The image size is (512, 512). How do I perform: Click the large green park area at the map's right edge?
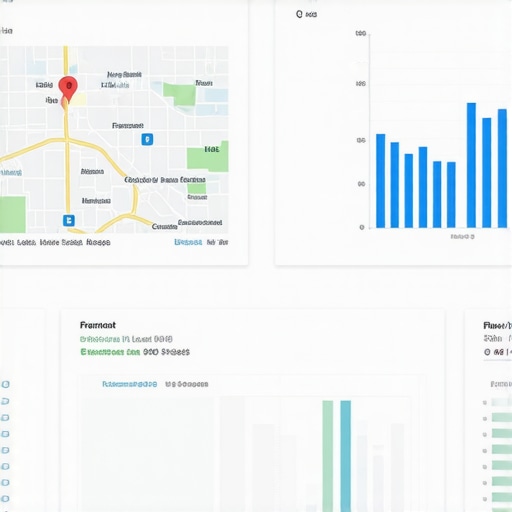[208, 157]
